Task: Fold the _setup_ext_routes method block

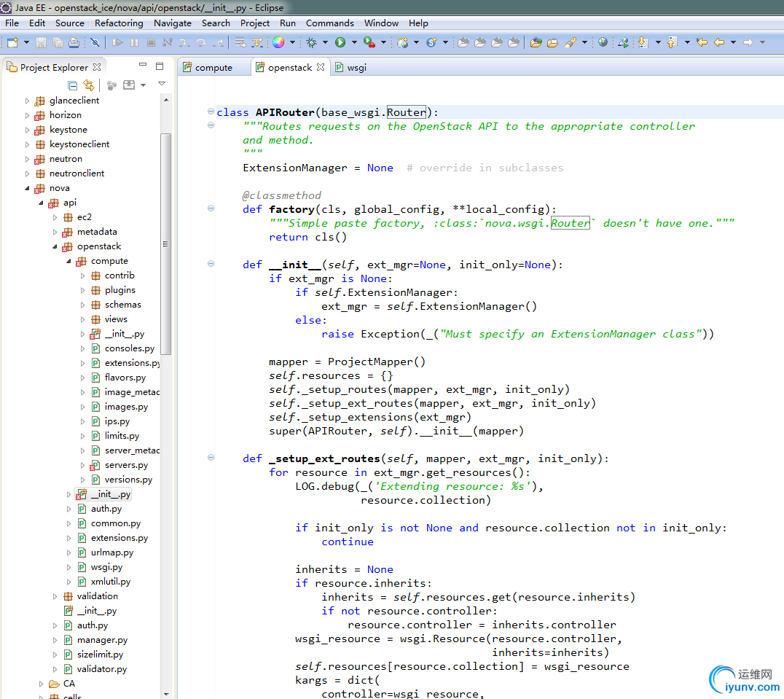Action: pyautogui.click(x=211, y=458)
